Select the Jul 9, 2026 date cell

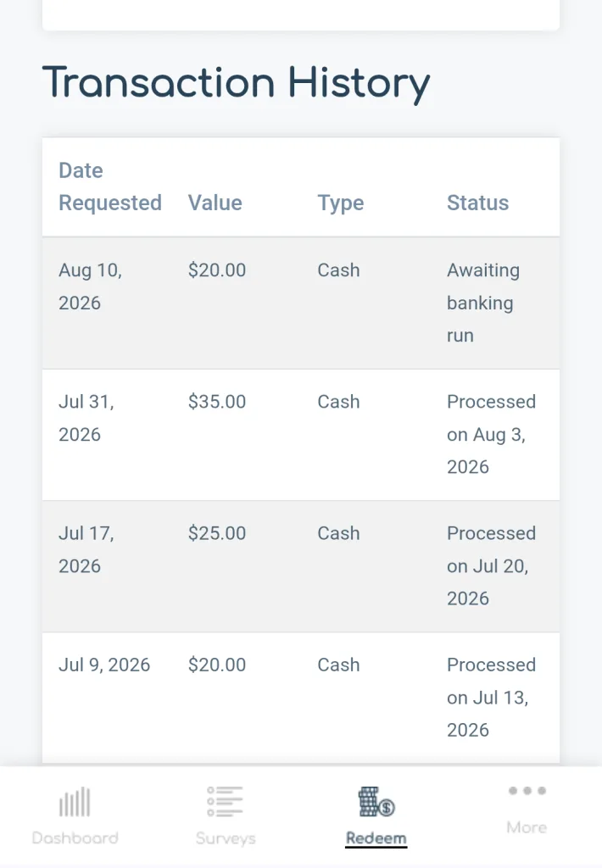pos(104,665)
